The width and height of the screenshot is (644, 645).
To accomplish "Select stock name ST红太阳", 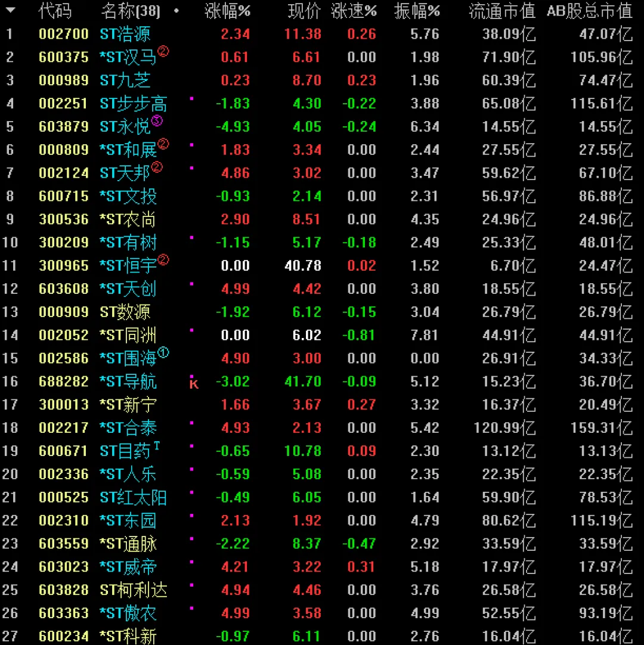I will (x=134, y=497).
